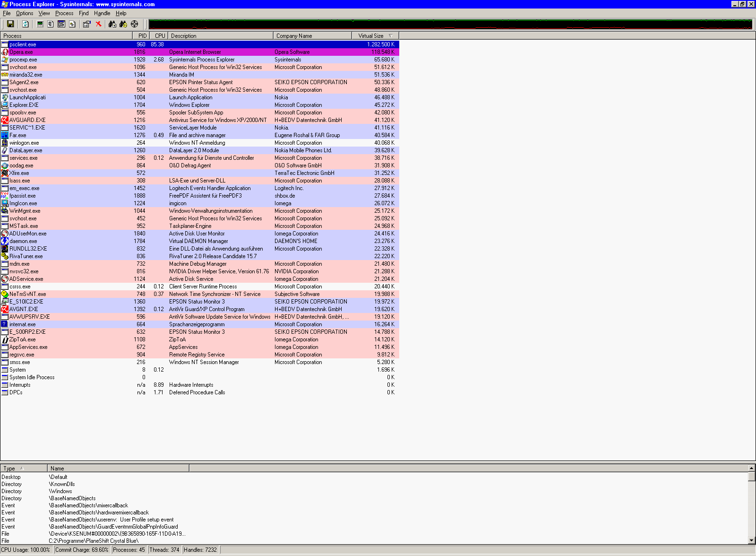Open the Options menu
Image resolution: width=756 pixels, height=556 pixels.
click(x=25, y=13)
